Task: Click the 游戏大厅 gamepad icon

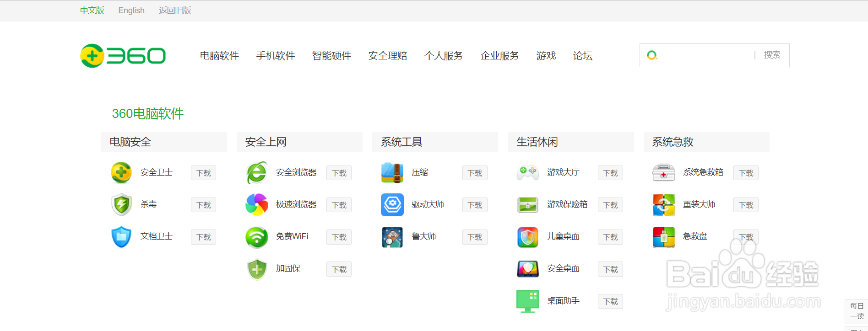Action: (x=527, y=172)
